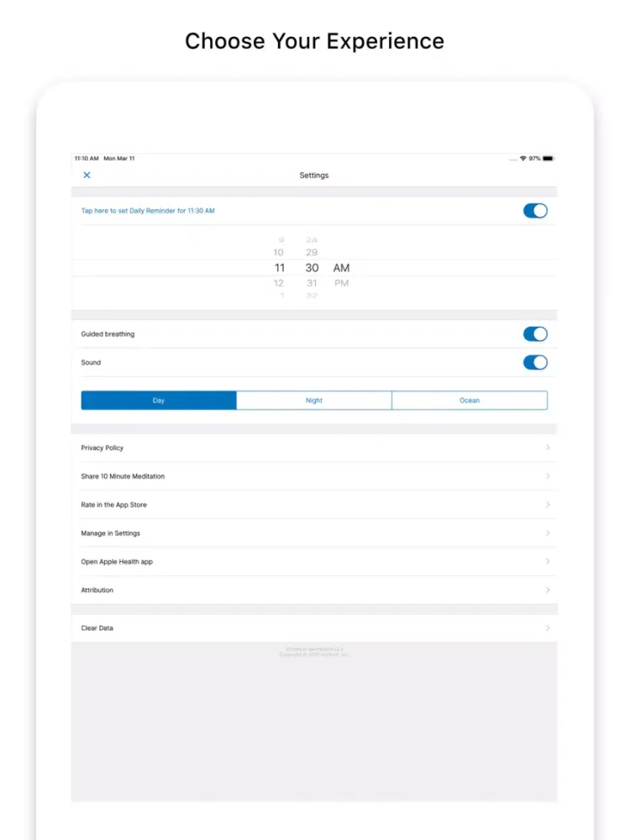Open the Attribution row
The image size is (630, 840).
click(314, 590)
